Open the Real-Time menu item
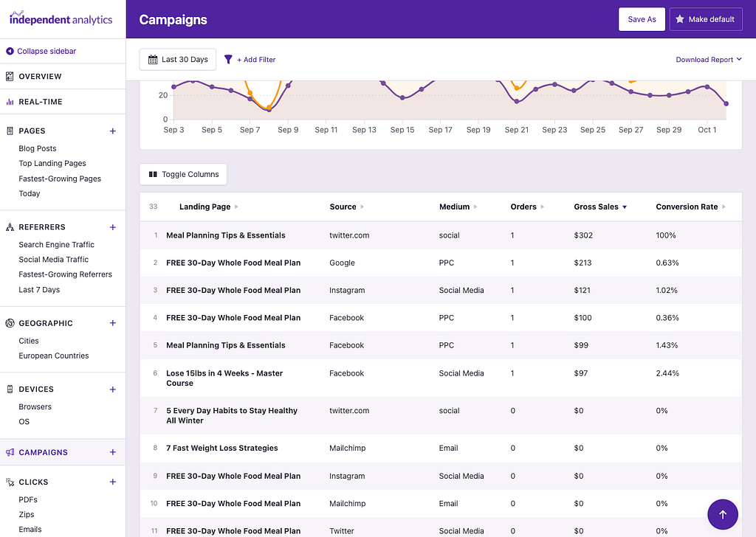Screen dimensions: 756x537 [x=42, y=102]
